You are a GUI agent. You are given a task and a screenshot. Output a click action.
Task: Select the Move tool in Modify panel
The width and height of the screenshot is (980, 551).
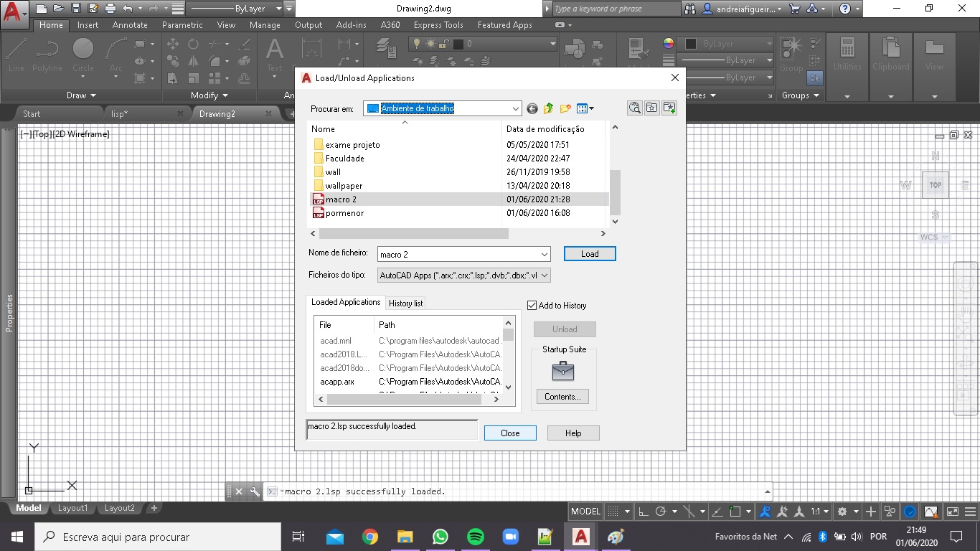pyautogui.click(x=173, y=44)
